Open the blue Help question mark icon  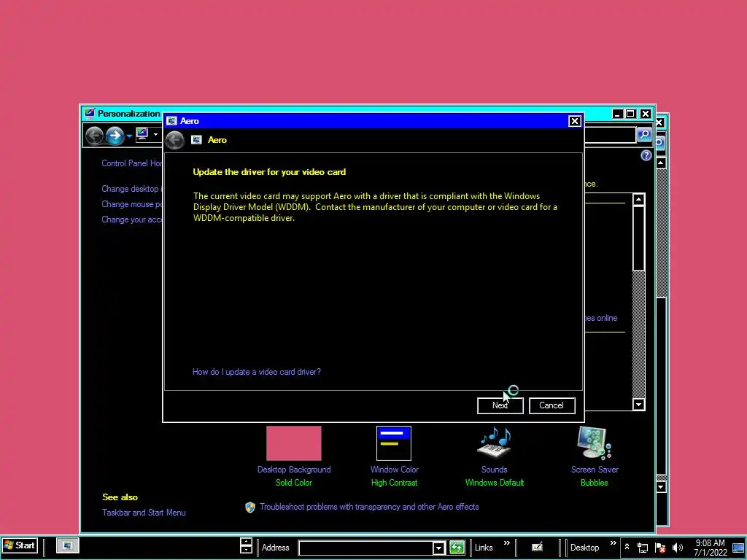[x=646, y=155]
